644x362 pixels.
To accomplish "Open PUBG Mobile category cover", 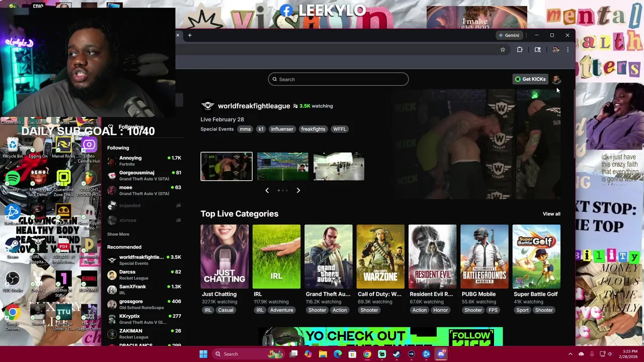I will coord(484,257).
